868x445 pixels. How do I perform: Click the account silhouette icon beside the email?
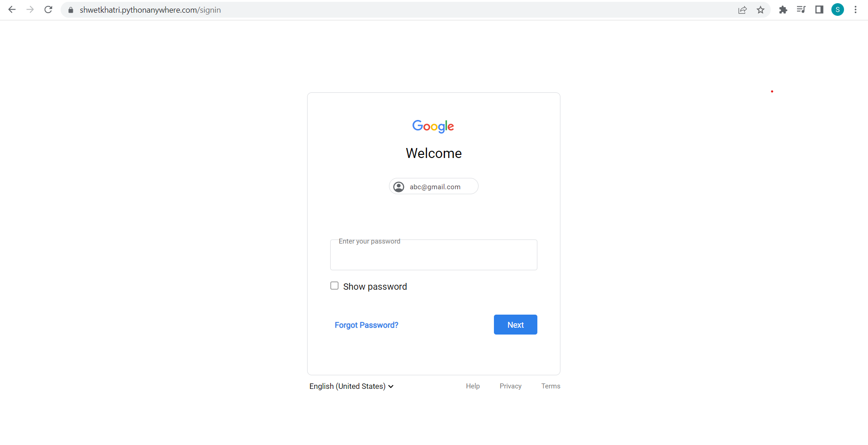point(398,187)
